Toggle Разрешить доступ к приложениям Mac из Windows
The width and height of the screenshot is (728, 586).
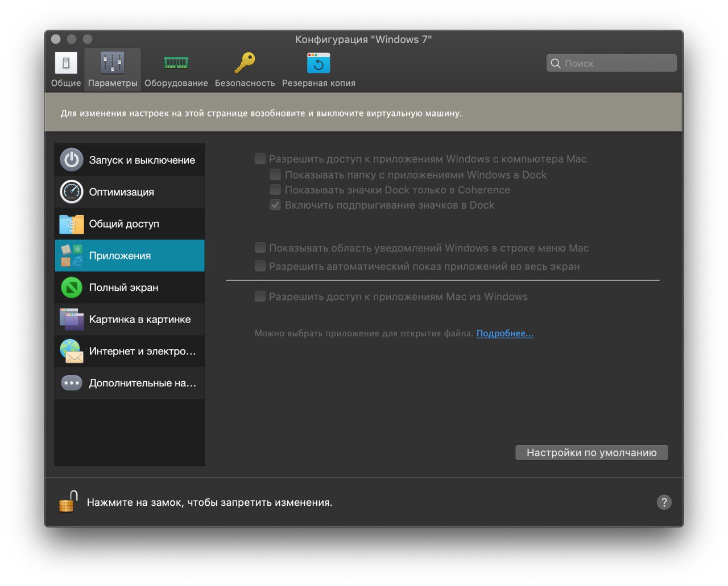pyautogui.click(x=260, y=296)
